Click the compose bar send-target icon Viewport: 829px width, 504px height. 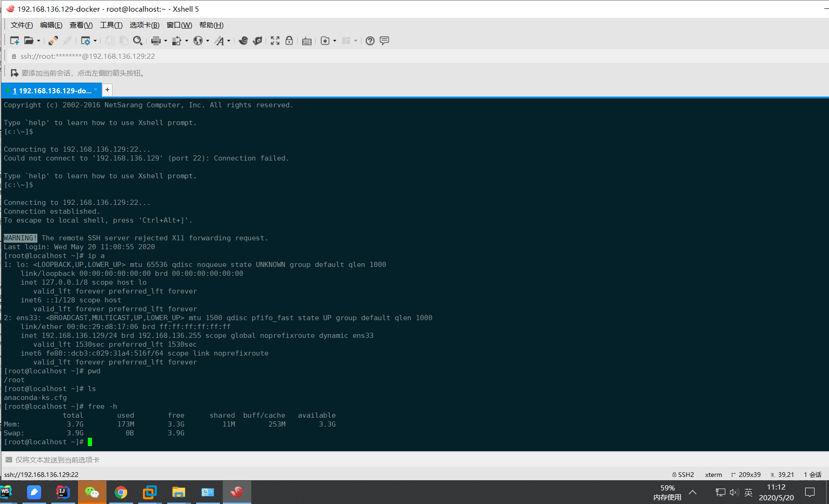click(x=8, y=460)
